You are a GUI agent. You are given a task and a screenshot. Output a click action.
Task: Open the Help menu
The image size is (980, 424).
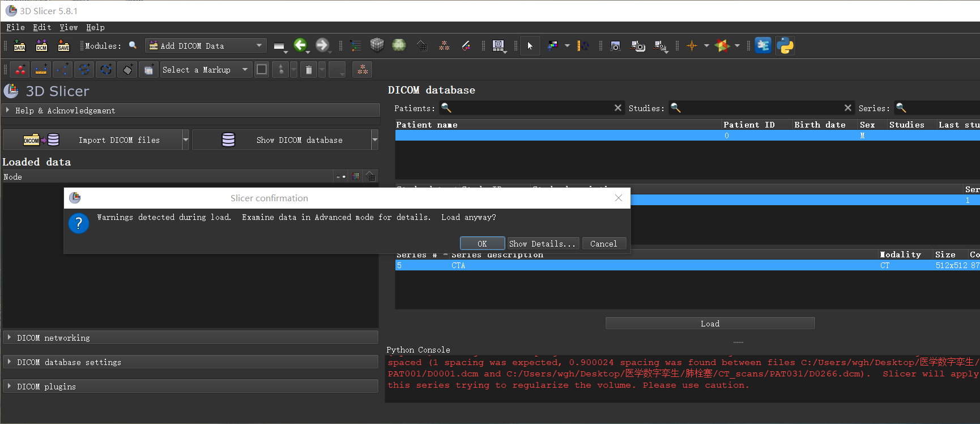pos(95,27)
